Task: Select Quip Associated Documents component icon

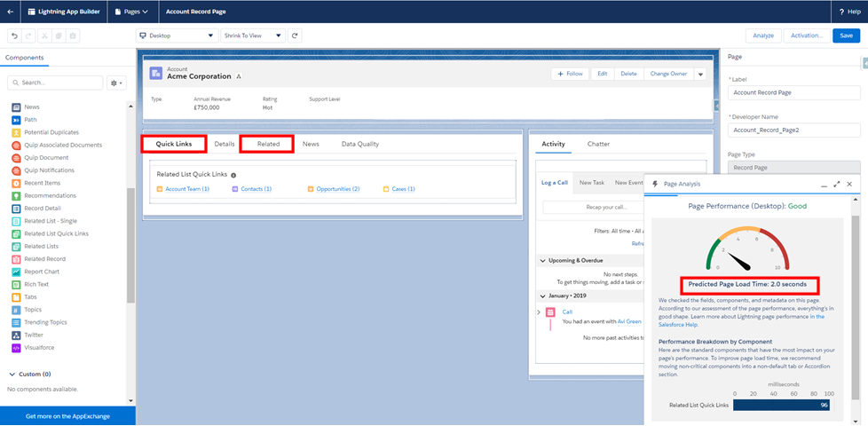Action: (x=16, y=146)
